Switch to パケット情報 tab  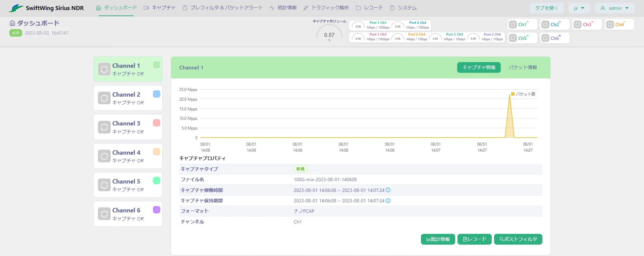point(523,67)
